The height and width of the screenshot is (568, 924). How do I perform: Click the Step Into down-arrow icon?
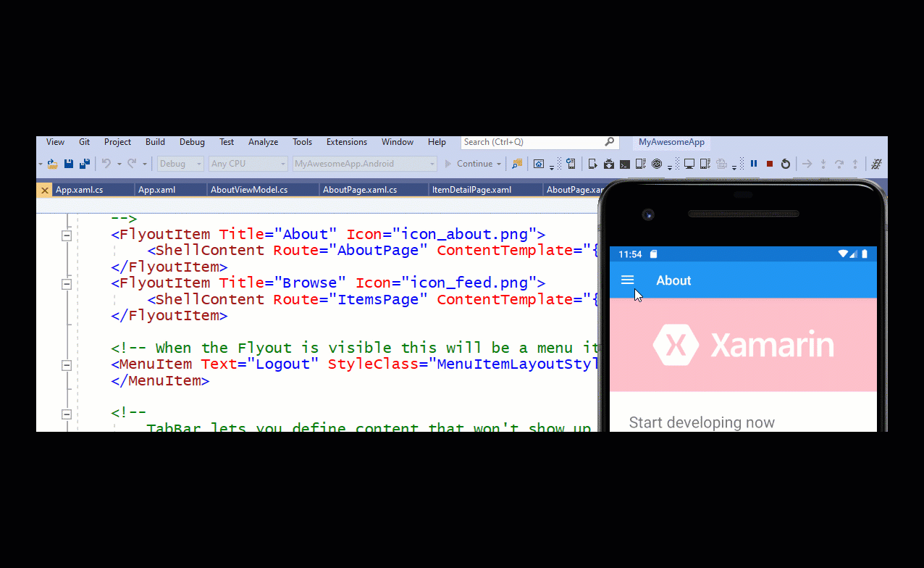tap(823, 164)
